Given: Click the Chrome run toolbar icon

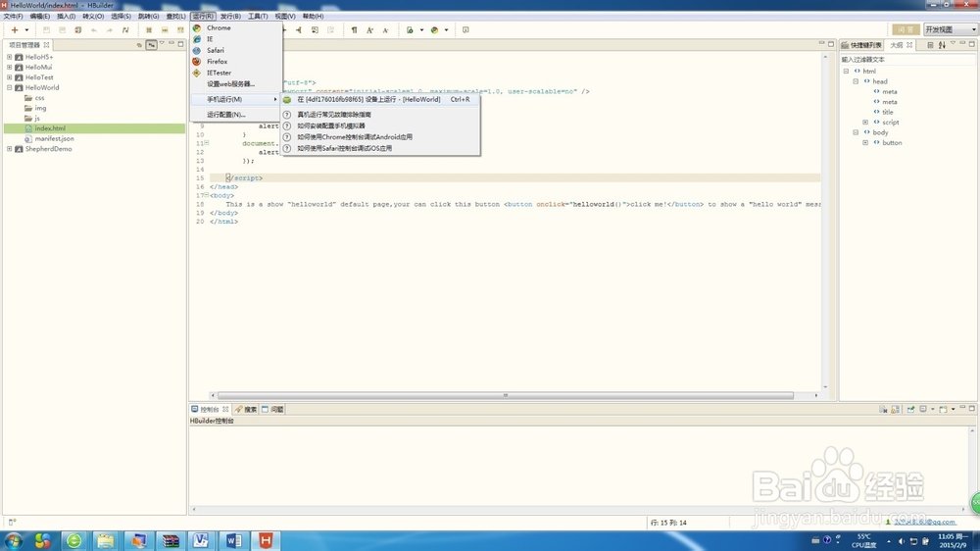Looking at the screenshot, I should (434, 30).
